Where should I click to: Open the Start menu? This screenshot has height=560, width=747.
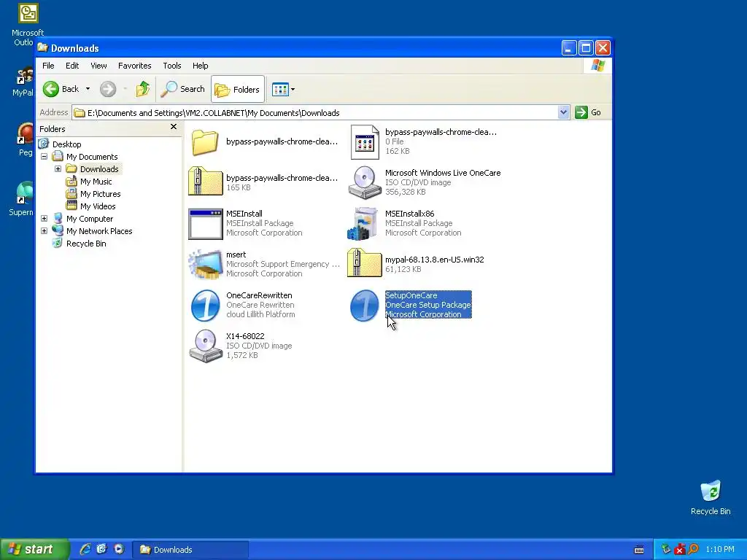click(x=34, y=549)
